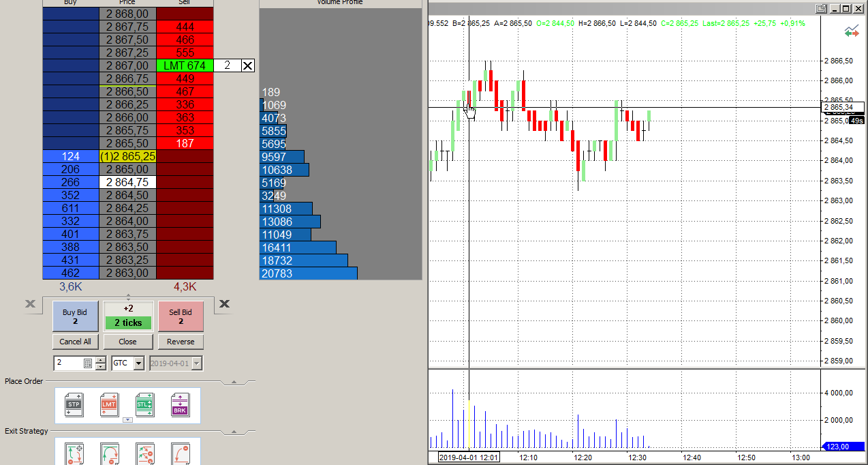Viewport: 868px width, 465px height.
Task: Click the black X right of Sell Bid
Action: pyautogui.click(x=225, y=303)
